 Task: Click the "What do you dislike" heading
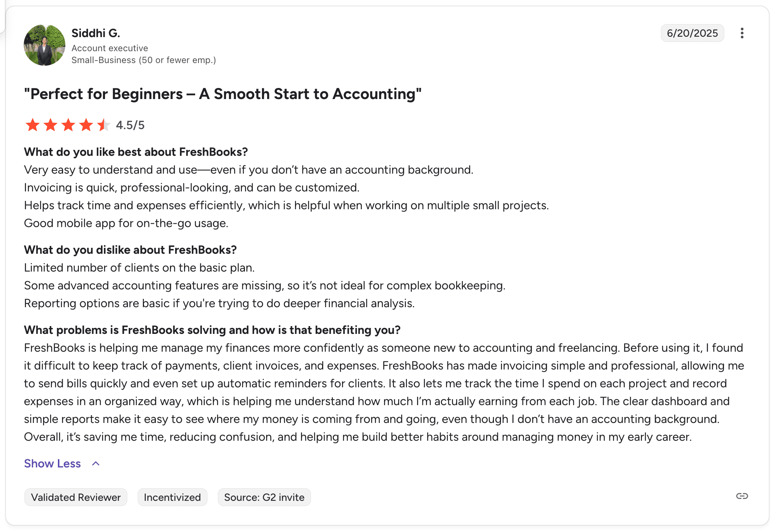[130, 250]
